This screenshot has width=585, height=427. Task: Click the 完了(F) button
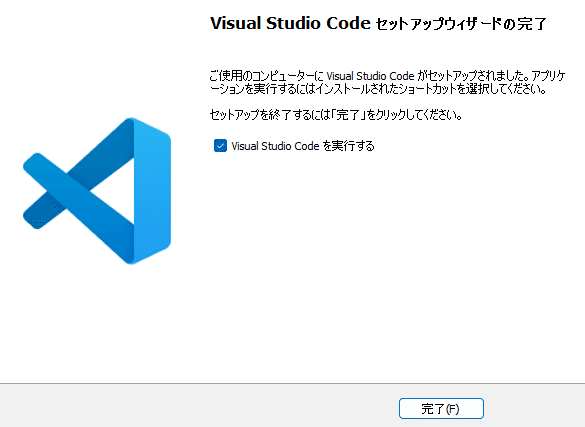pyautogui.click(x=441, y=409)
